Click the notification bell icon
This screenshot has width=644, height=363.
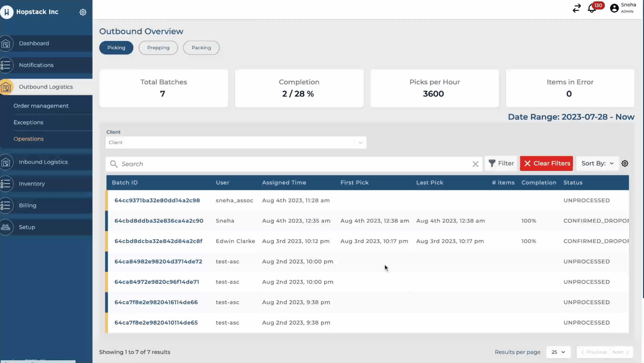click(x=592, y=8)
